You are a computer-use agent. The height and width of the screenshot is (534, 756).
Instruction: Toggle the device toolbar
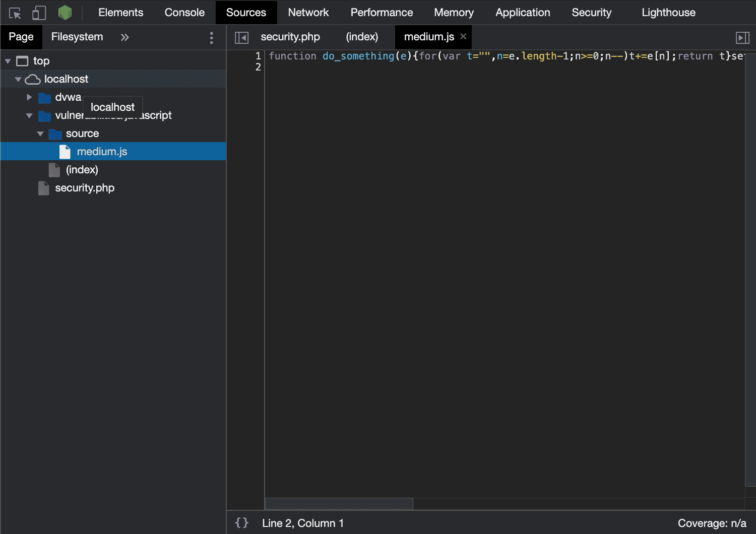[x=39, y=12]
